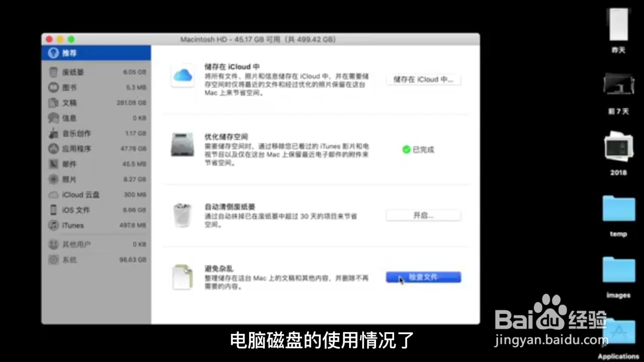Click the 47.76 GB size value
Screen dimensions: 644x362
pyautogui.click(x=134, y=149)
